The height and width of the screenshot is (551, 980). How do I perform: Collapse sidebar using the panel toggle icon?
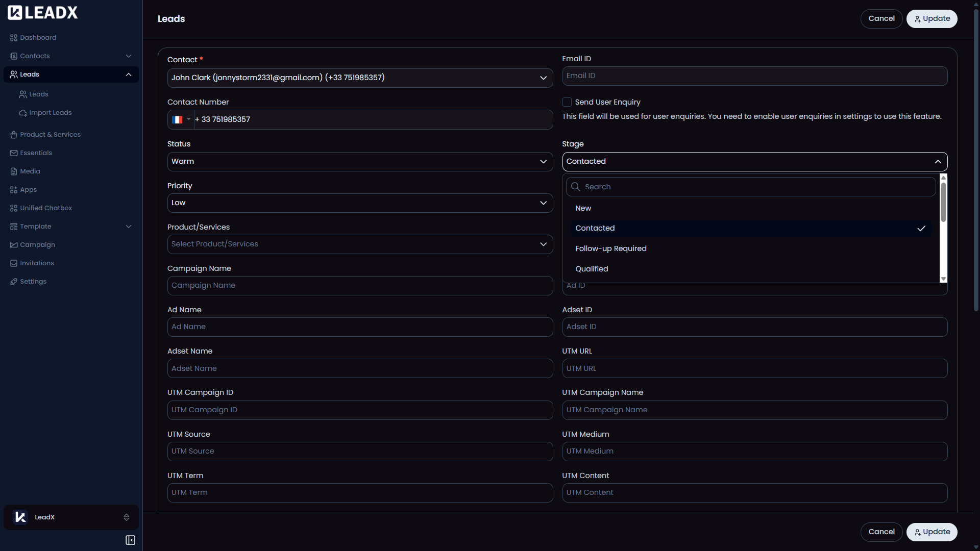coord(130,540)
